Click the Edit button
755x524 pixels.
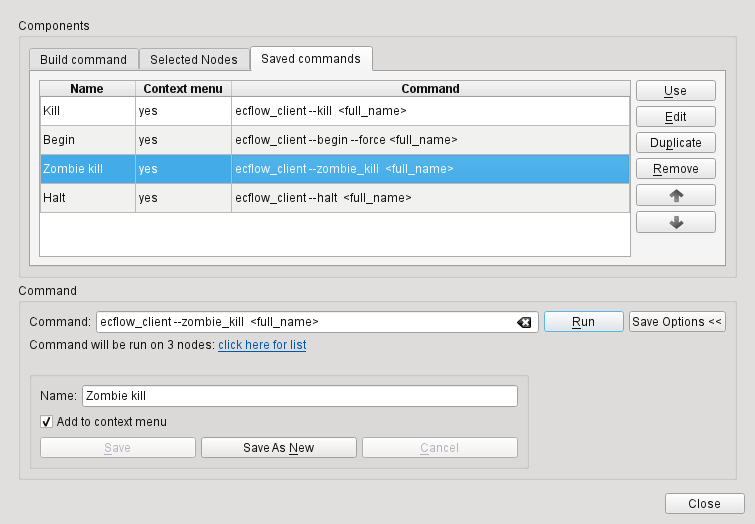pyautogui.click(x=675, y=117)
